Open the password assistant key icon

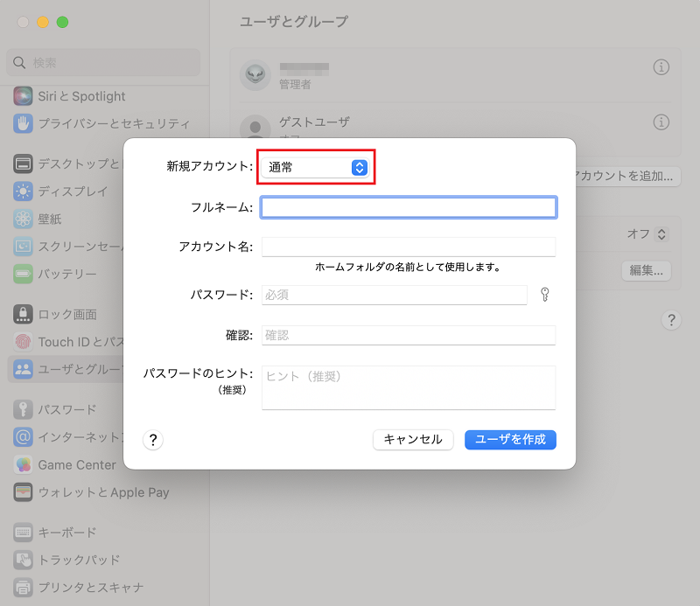tap(544, 295)
